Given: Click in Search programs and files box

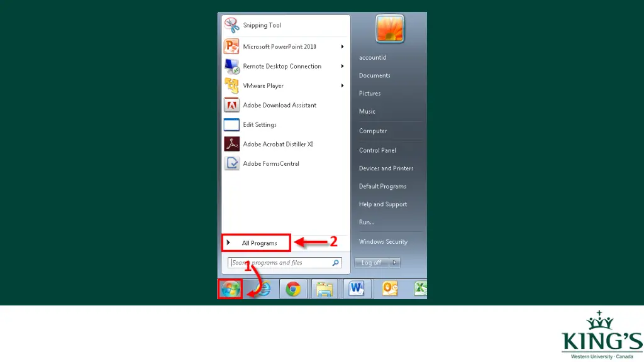Looking at the screenshot, I should point(285,263).
